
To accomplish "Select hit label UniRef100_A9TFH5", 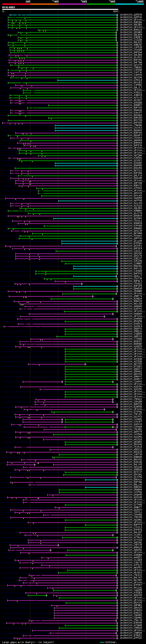I will click(131, 201).
